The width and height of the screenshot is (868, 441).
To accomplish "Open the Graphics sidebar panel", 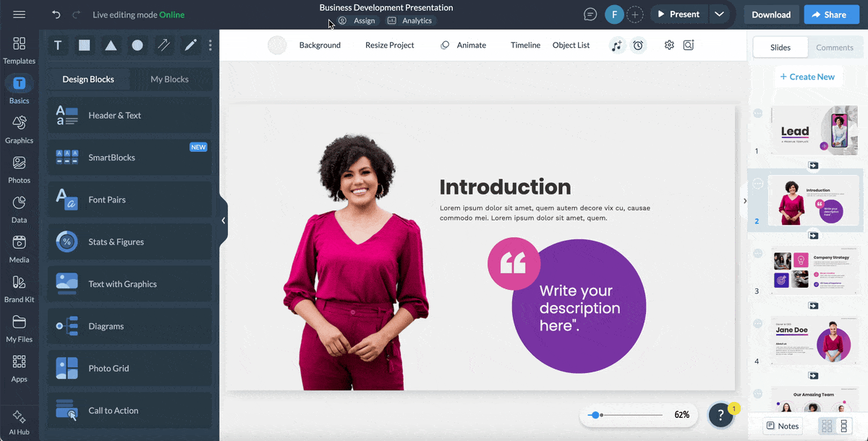I will coord(20,129).
